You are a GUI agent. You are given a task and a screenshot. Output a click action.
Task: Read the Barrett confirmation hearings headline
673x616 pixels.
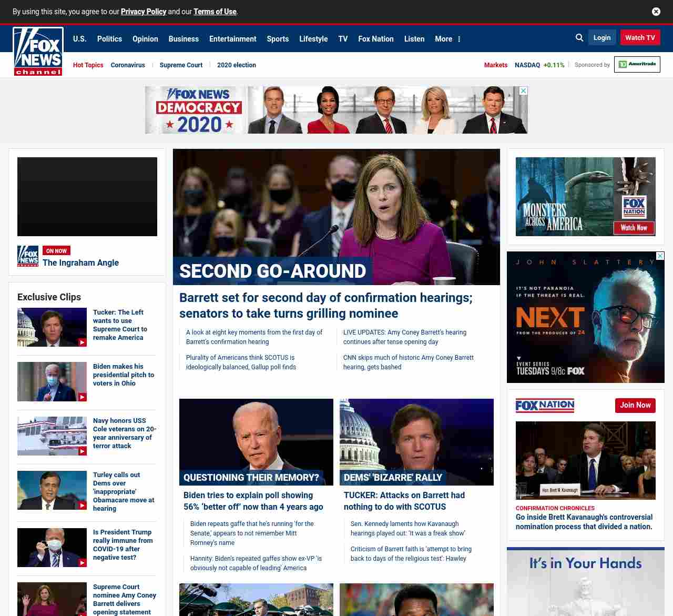pos(325,305)
